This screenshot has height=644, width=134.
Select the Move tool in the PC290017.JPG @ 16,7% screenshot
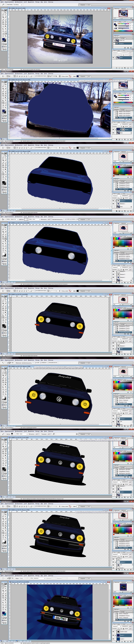[5, 13]
